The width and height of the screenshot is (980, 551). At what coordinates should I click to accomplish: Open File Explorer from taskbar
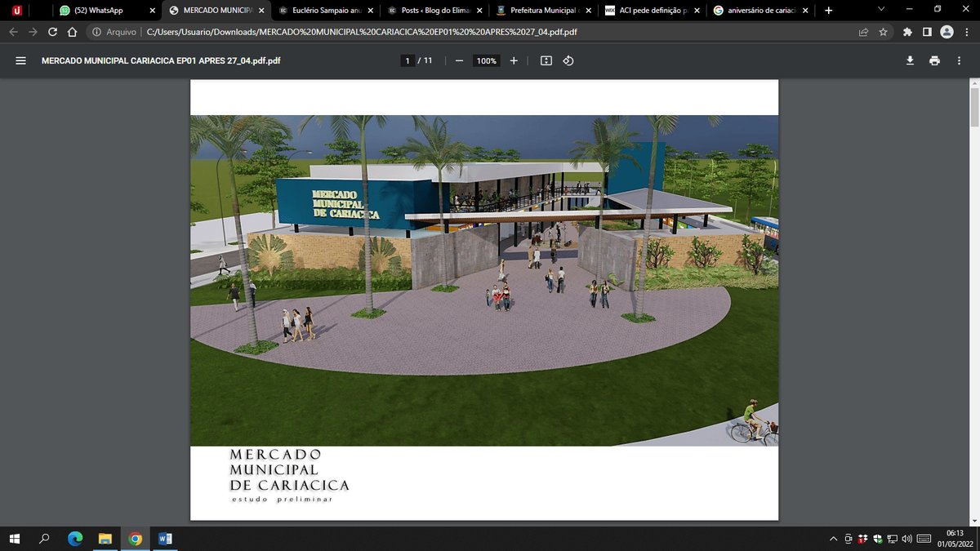click(x=105, y=539)
